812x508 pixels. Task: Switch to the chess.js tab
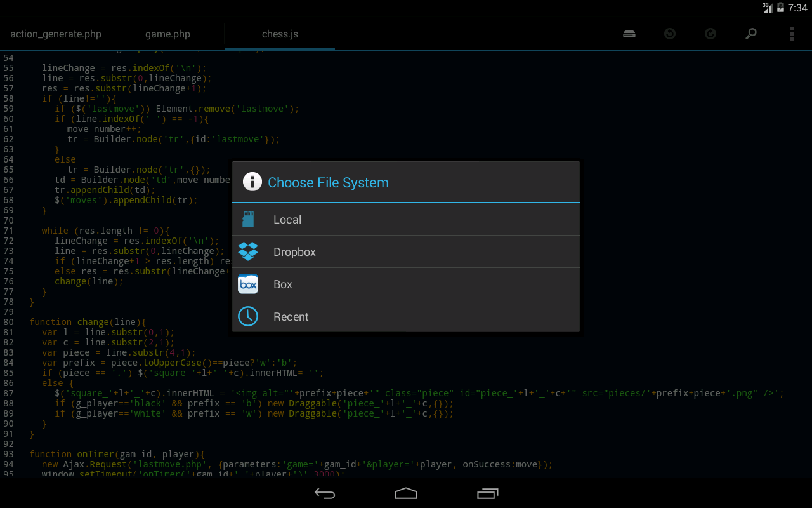point(280,34)
